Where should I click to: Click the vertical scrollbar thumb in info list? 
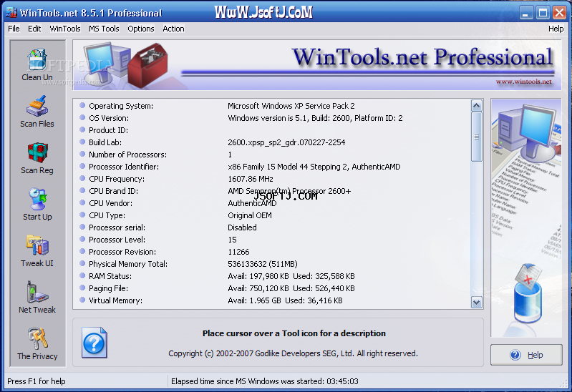tap(477, 137)
